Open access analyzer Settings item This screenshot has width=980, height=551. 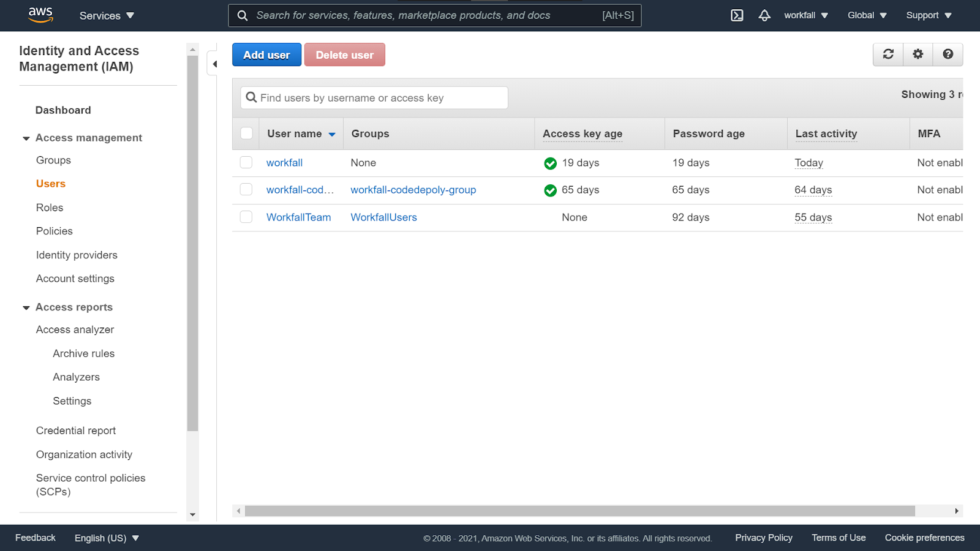[x=72, y=401]
